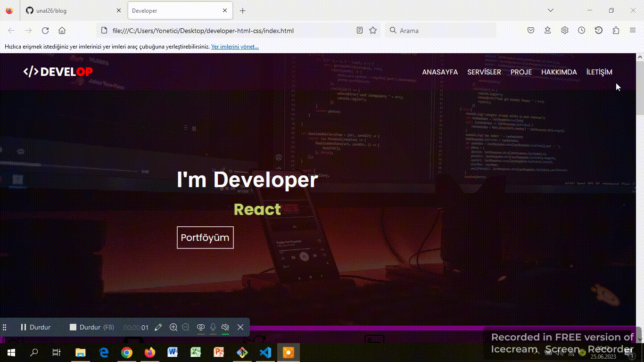Open Icecream Screen Recorder taskbar icon
The image size is (644, 362).
[288, 353]
